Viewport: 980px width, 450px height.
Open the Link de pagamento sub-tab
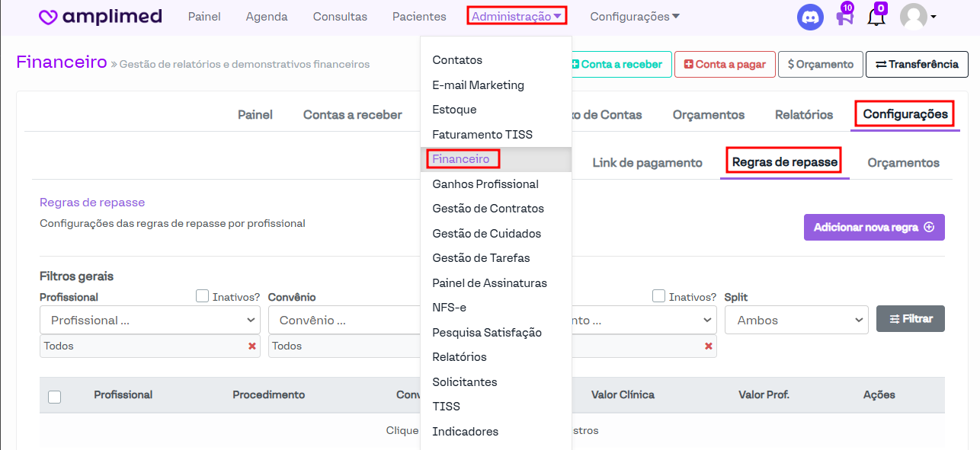tap(647, 163)
